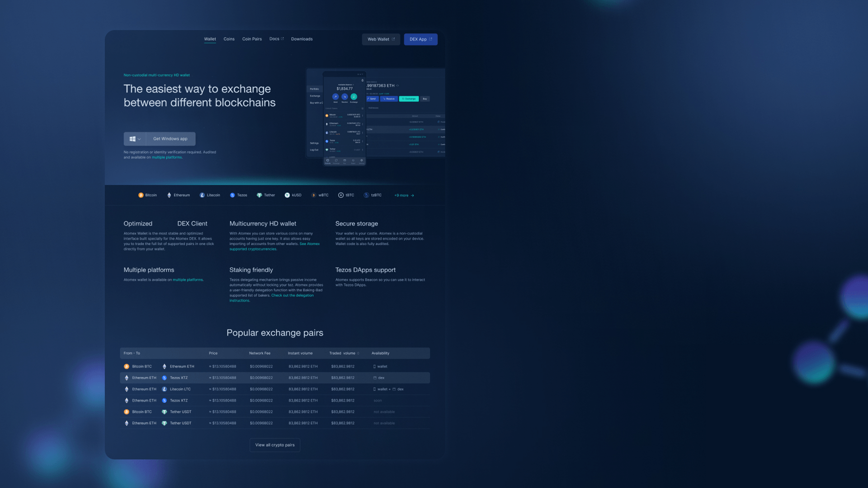Click the Instant volume column header
Screen dimensions: 868x488
coord(300,353)
